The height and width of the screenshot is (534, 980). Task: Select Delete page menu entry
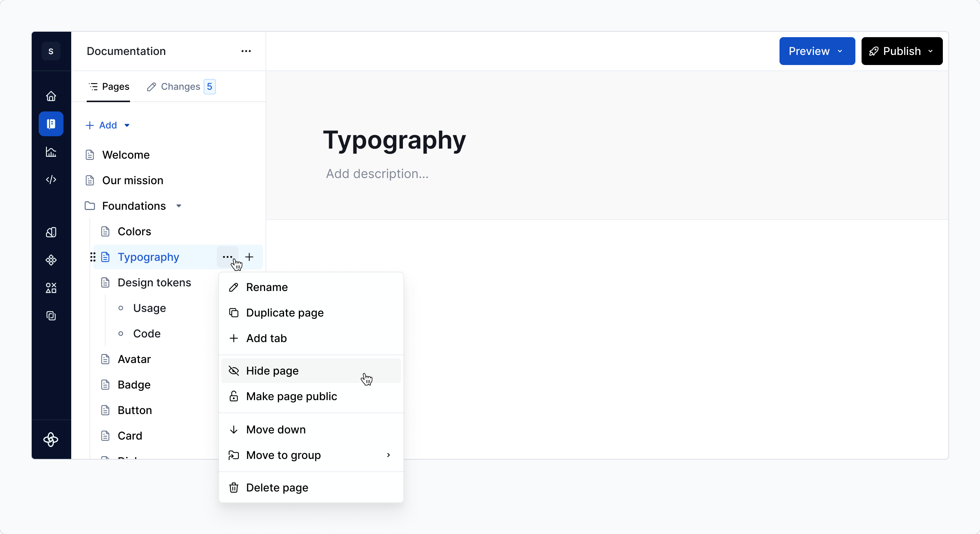pos(277,488)
